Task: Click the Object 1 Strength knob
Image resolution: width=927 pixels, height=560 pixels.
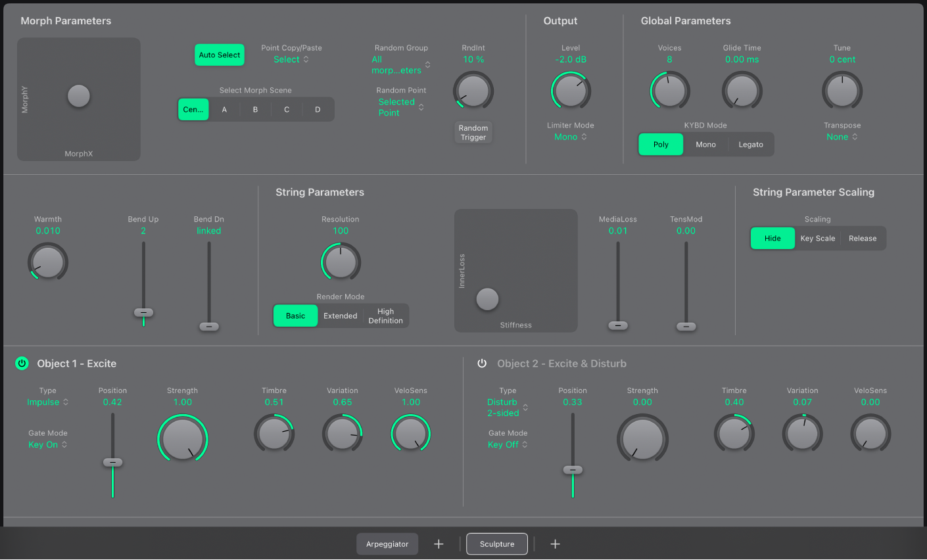Action: tap(183, 439)
